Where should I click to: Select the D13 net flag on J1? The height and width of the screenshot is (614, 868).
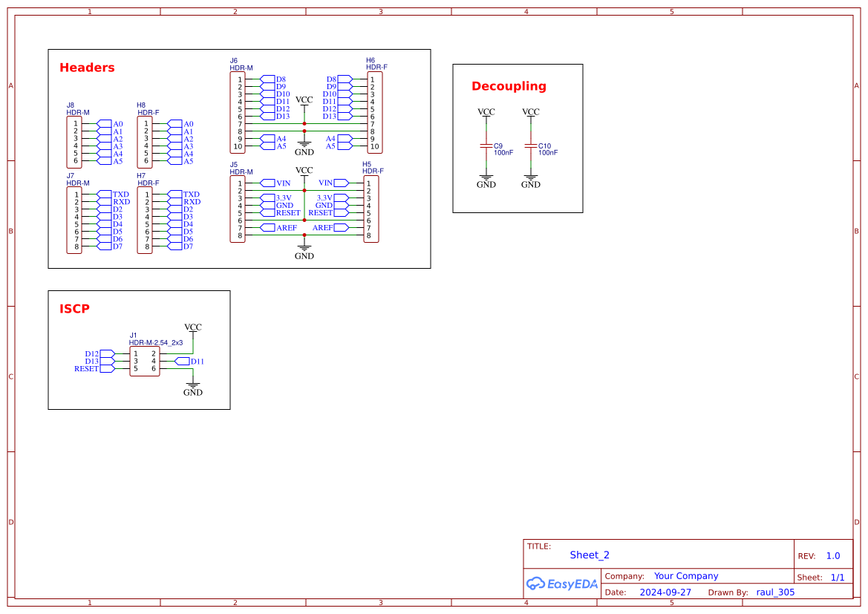100,361
